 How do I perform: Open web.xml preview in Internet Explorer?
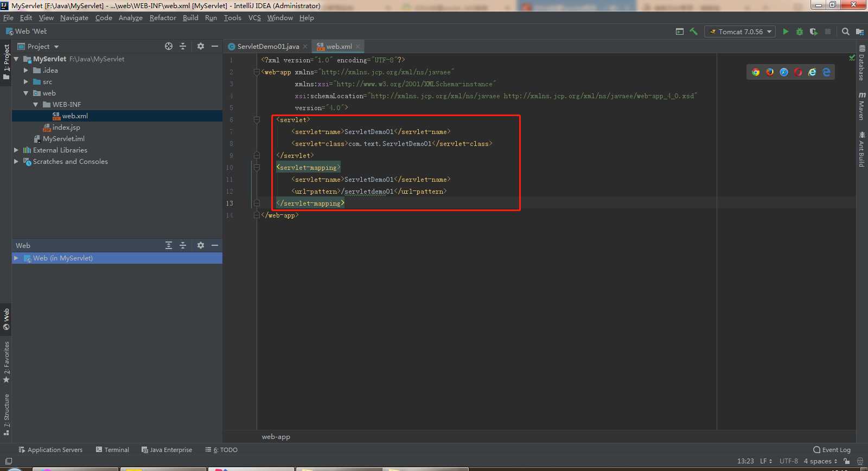812,72
